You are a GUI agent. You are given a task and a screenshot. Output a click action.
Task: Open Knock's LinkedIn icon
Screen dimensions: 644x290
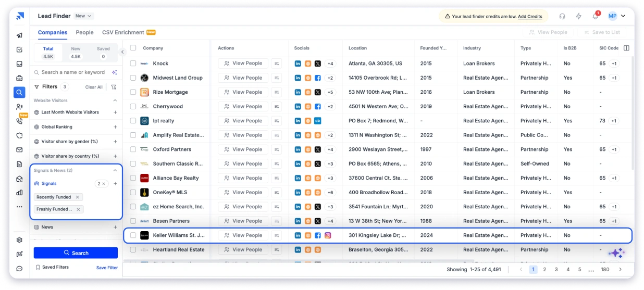(x=298, y=64)
